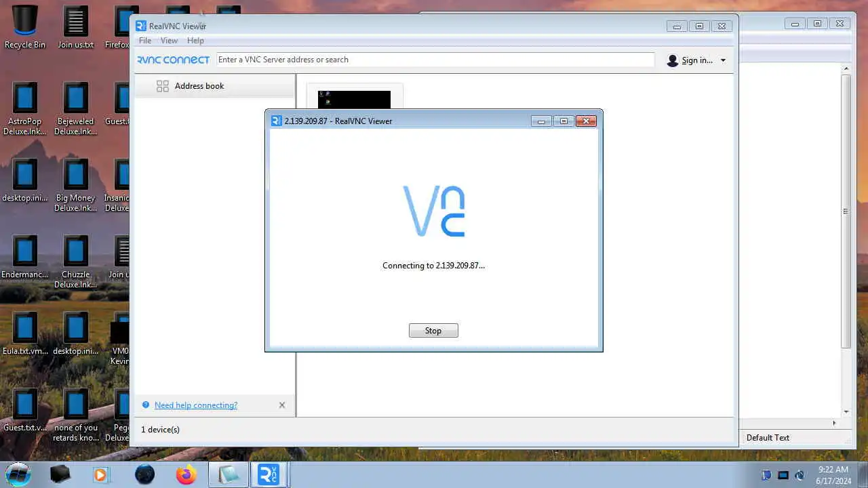This screenshot has height=488, width=868.
Task: Click the dark blue globe taskbar icon
Action: coord(144,474)
